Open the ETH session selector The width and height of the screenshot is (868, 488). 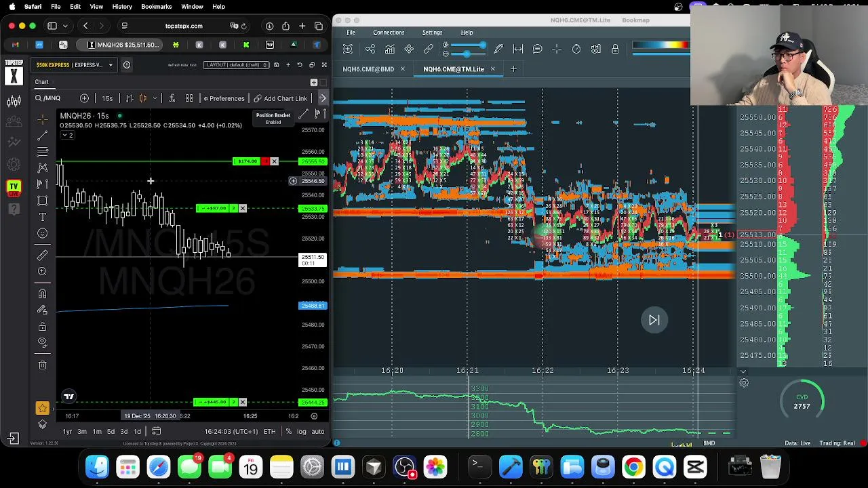tap(269, 432)
